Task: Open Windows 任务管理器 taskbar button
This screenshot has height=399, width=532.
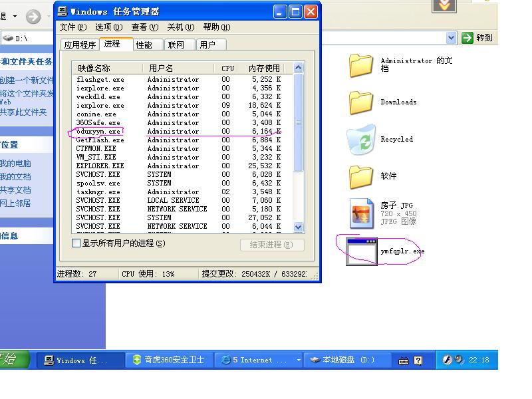Action: click(80, 360)
